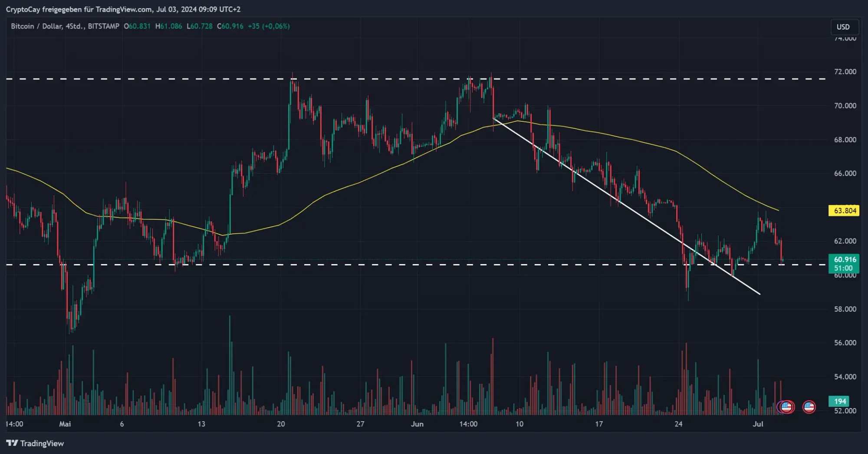Open the overlapping US flag event icon

[x=786, y=407]
